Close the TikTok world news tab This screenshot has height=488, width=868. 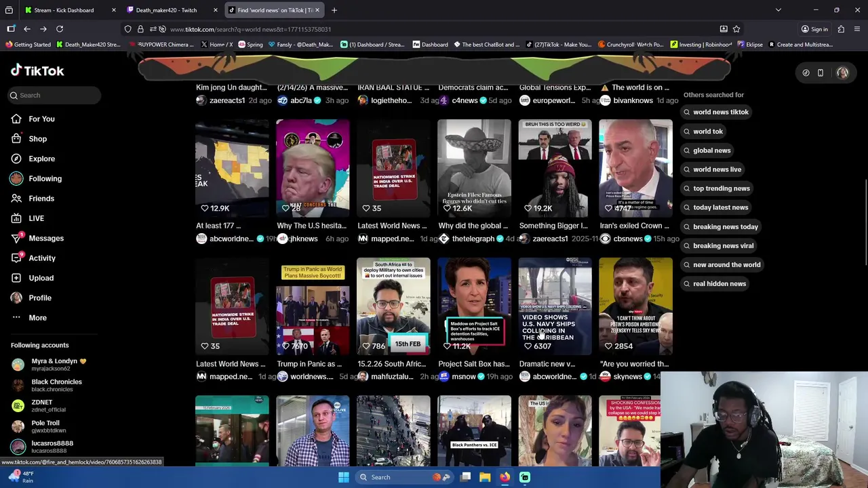click(317, 10)
